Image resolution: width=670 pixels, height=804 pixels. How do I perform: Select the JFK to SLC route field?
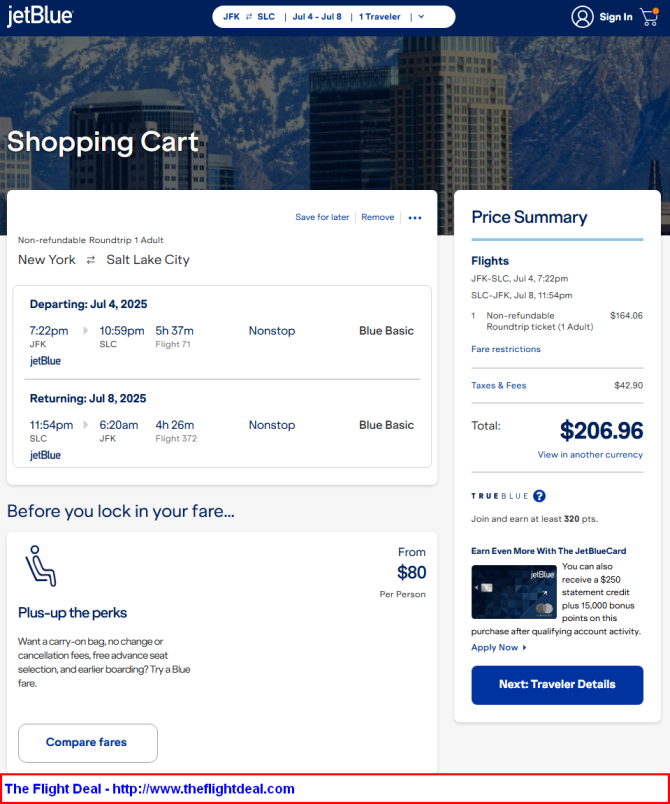click(249, 17)
